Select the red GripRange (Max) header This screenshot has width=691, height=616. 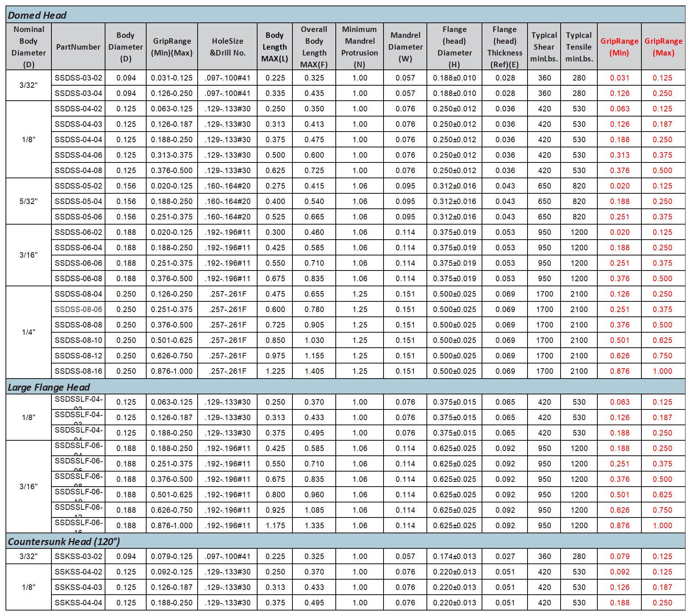(x=663, y=47)
